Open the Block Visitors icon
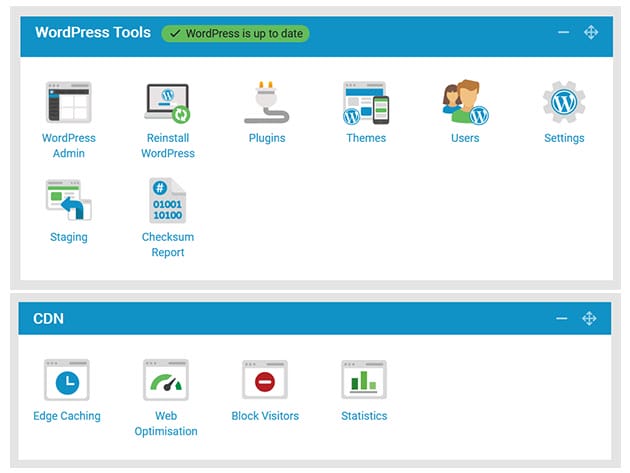 (265, 381)
